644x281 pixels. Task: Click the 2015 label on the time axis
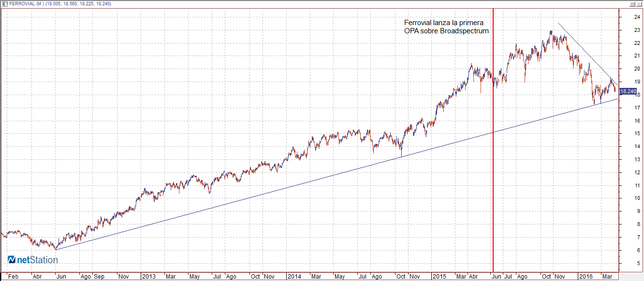pos(440,277)
